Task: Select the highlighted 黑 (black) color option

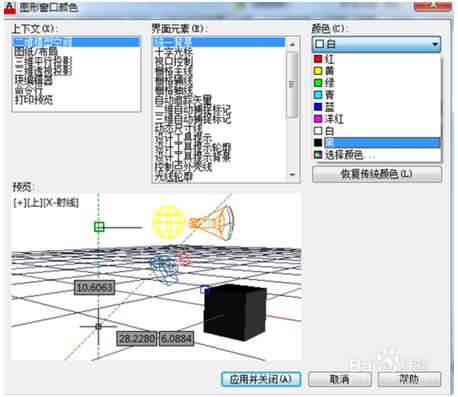Action: coord(377,143)
